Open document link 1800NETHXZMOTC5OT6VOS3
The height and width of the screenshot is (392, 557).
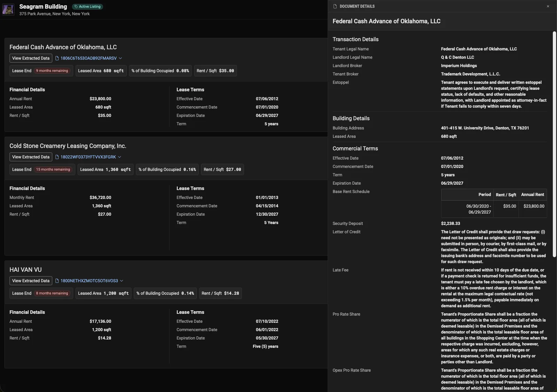click(x=89, y=281)
